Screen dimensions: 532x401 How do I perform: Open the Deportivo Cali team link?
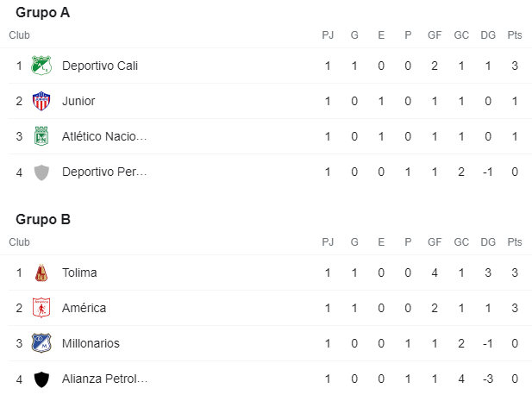[100, 66]
